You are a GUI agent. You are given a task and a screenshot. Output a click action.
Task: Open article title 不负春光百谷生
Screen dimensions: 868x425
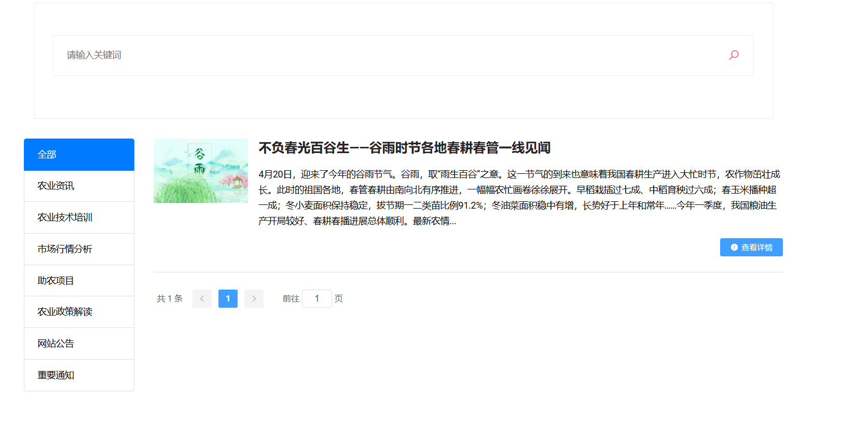(x=404, y=148)
